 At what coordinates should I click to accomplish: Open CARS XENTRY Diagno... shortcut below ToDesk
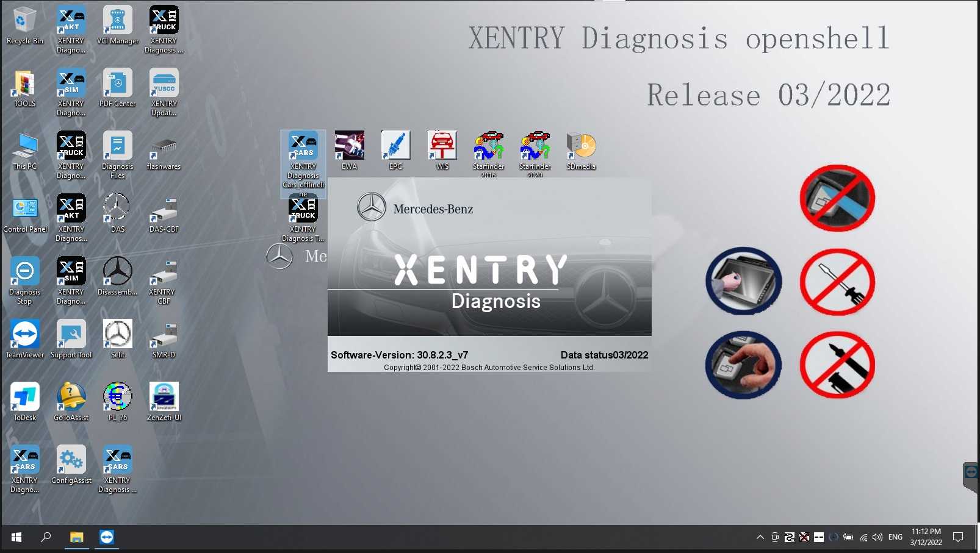24,469
